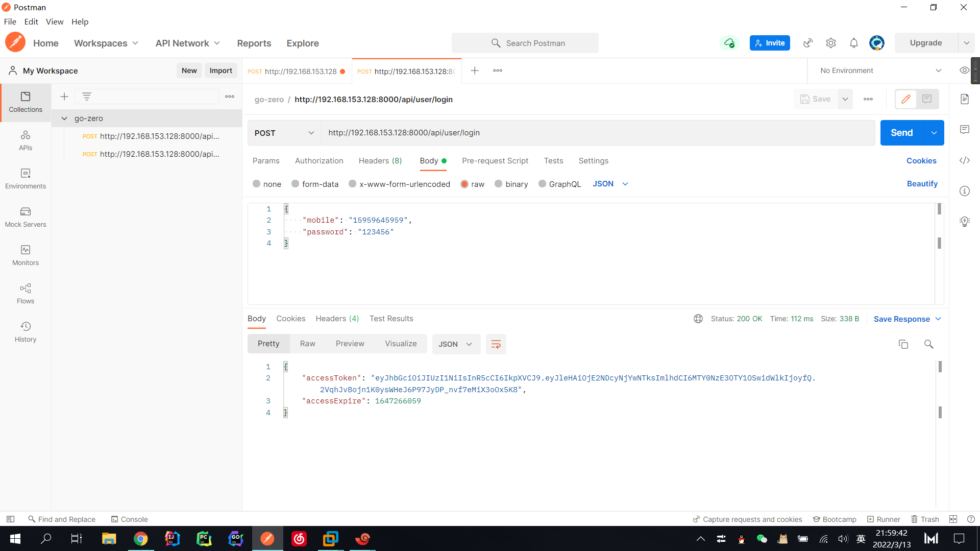The height and width of the screenshot is (551, 980).
Task: Add a new request tab
Action: (x=475, y=71)
